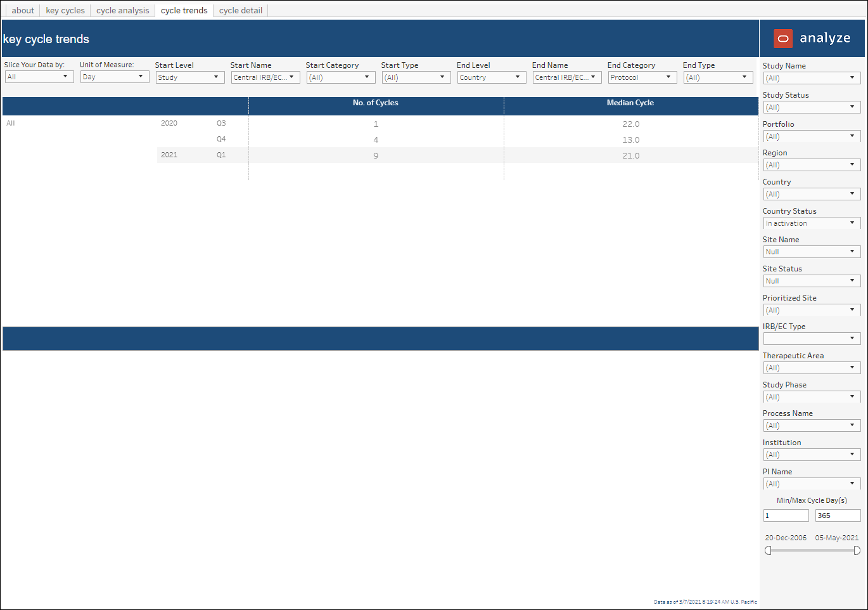Image resolution: width=868 pixels, height=610 pixels.
Task: Click the cycle count value 4
Action: 376,140
